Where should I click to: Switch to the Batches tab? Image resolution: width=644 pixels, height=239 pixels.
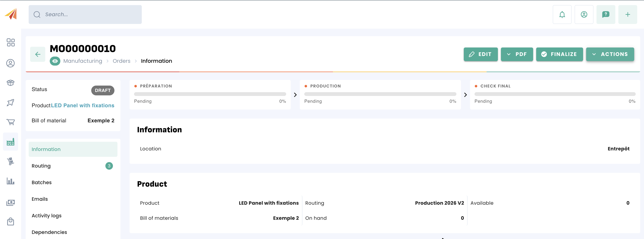42,182
